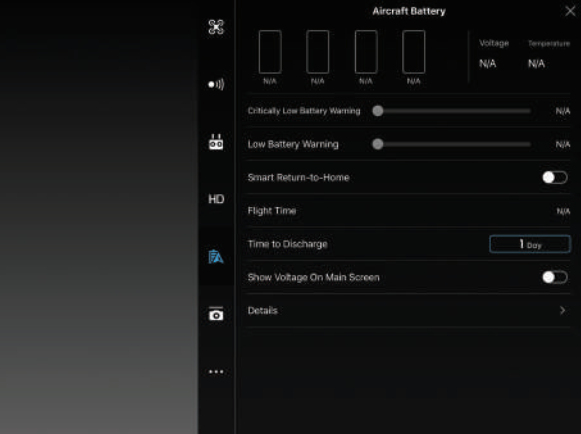
Task: Click the Voltage N/A reading
Action: 488,64
